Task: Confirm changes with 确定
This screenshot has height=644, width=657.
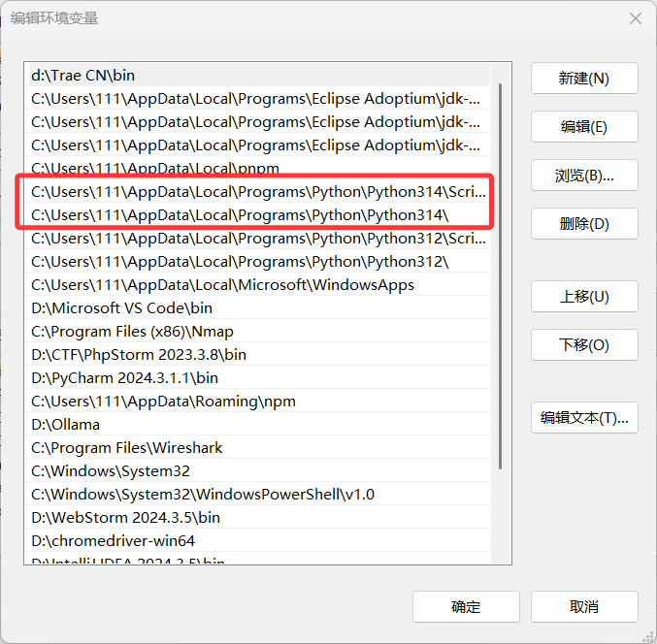Action: point(466,607)
